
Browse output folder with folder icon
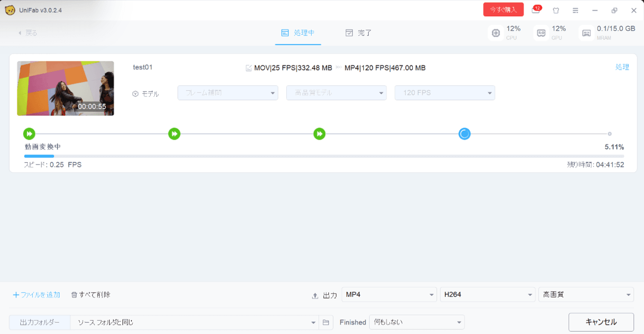pyautogui.click(x=326, y=322)
